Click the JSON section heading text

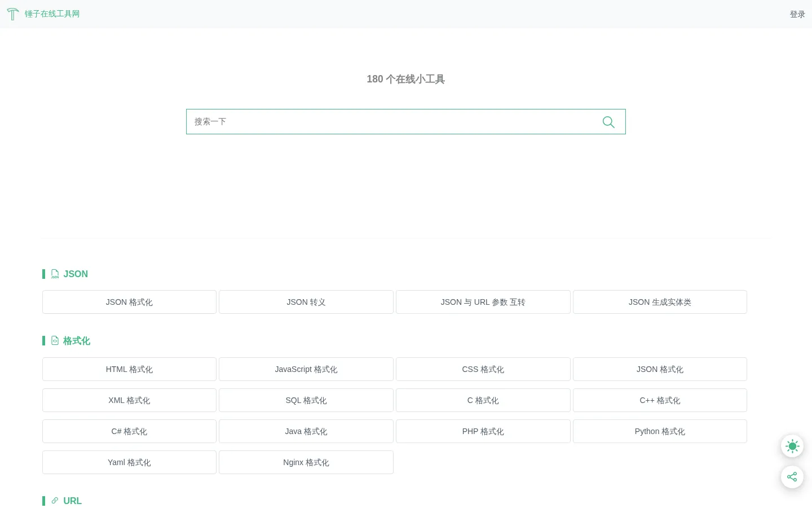tap(76, 274)
